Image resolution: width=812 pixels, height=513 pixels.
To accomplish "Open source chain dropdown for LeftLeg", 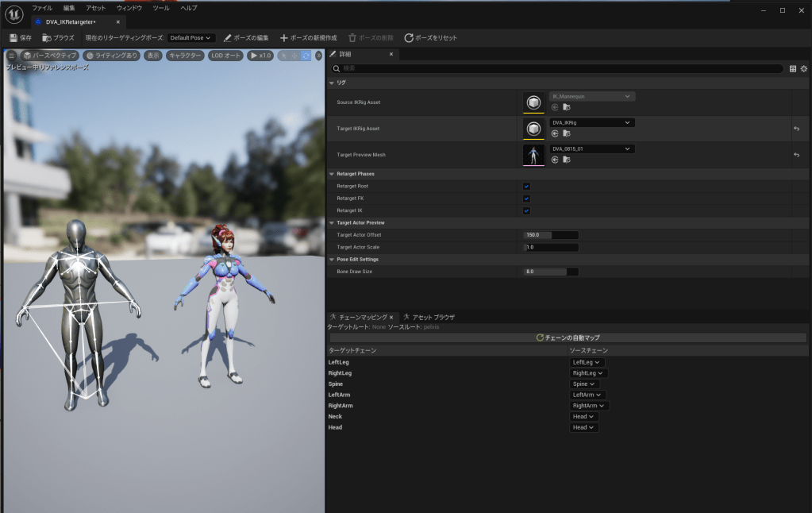I will [587, 362].
